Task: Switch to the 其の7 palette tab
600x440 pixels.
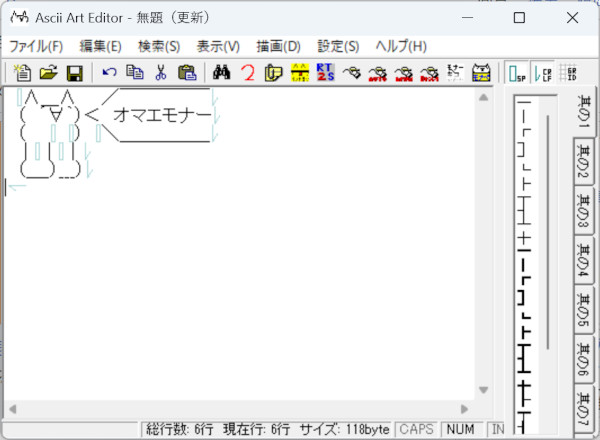Action: click(584, 409)
